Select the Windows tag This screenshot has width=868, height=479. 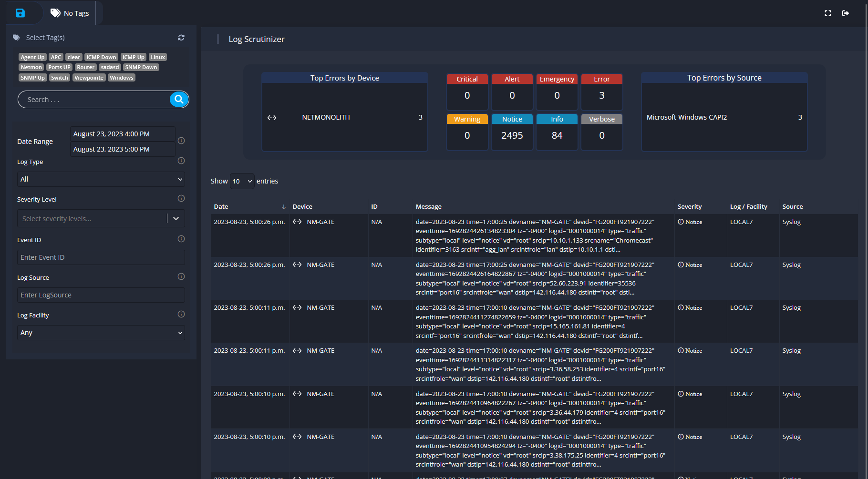(122, 78)
